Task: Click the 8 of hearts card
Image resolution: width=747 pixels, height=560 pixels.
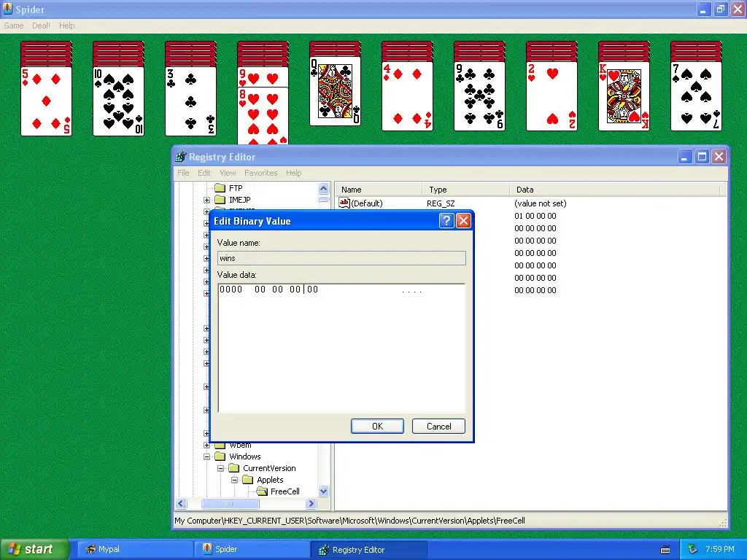Action: click(263, 116)
